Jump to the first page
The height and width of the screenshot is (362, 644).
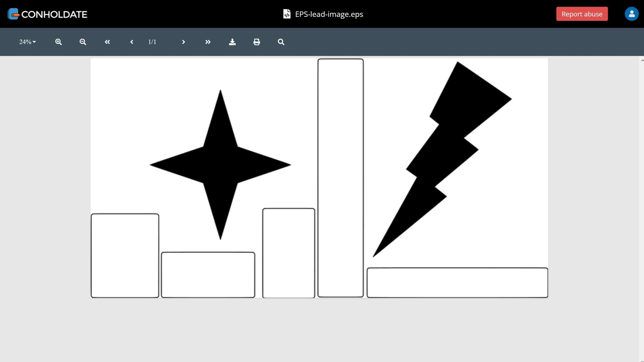coord(107,42)
